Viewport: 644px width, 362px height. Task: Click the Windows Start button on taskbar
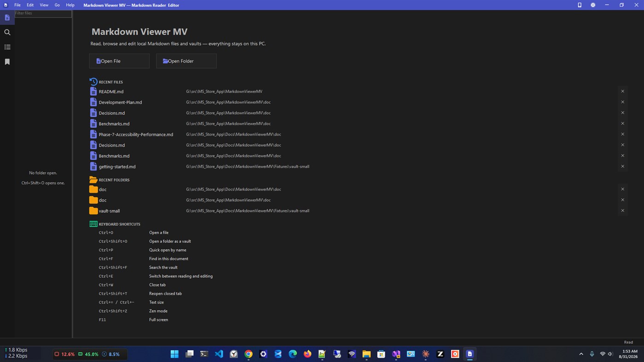click(x=174, y=354)
